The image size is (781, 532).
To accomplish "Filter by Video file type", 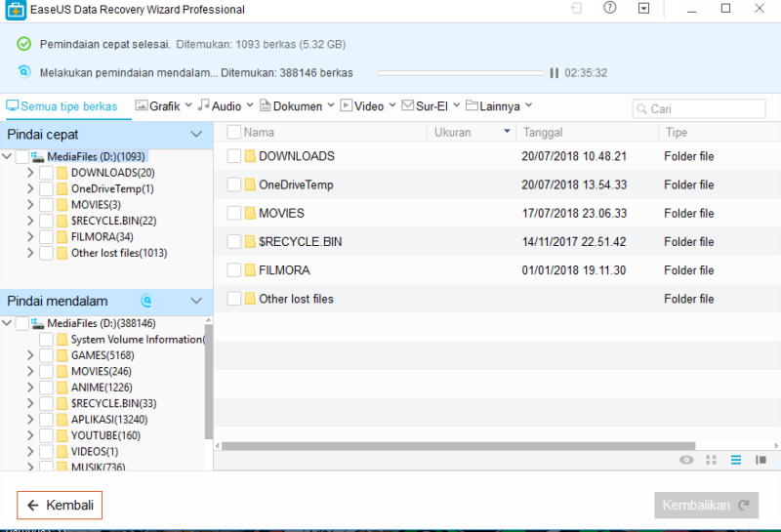I will 369,106.
